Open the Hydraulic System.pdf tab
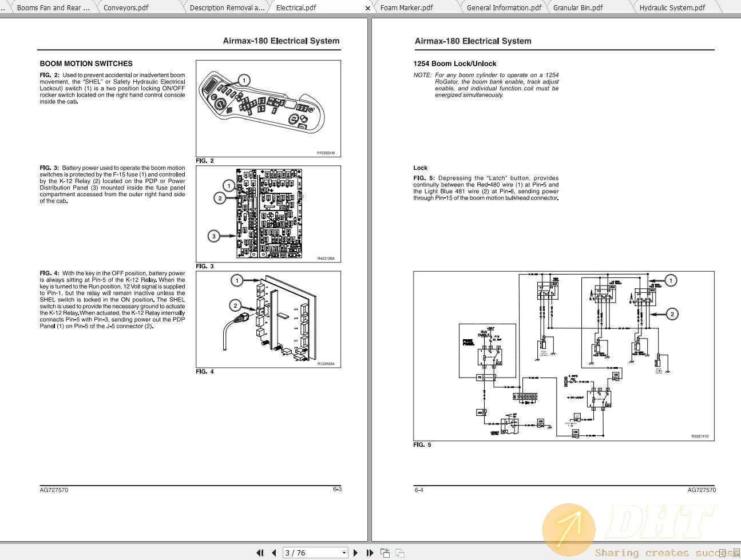 point(672,8)
